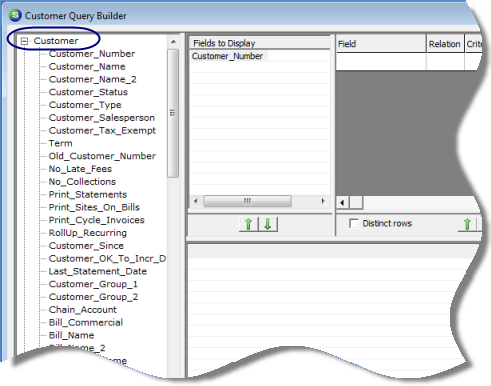This screenshot has height=386, width=491.
Task: Click the Relation column header
Action: click(445, 44)
